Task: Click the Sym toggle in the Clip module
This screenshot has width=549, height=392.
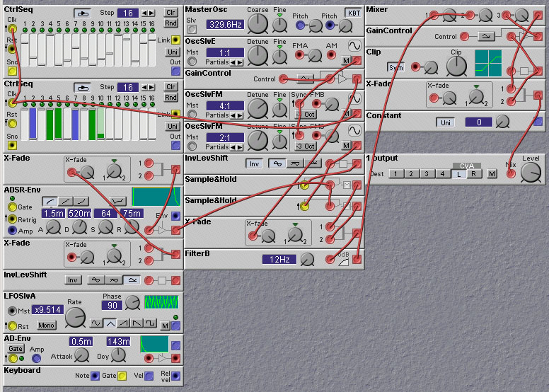Action: tap(395, 67)
